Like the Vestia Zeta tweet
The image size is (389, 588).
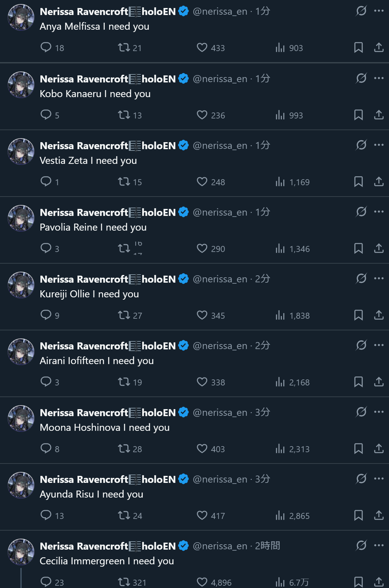(x=202, y=182)
